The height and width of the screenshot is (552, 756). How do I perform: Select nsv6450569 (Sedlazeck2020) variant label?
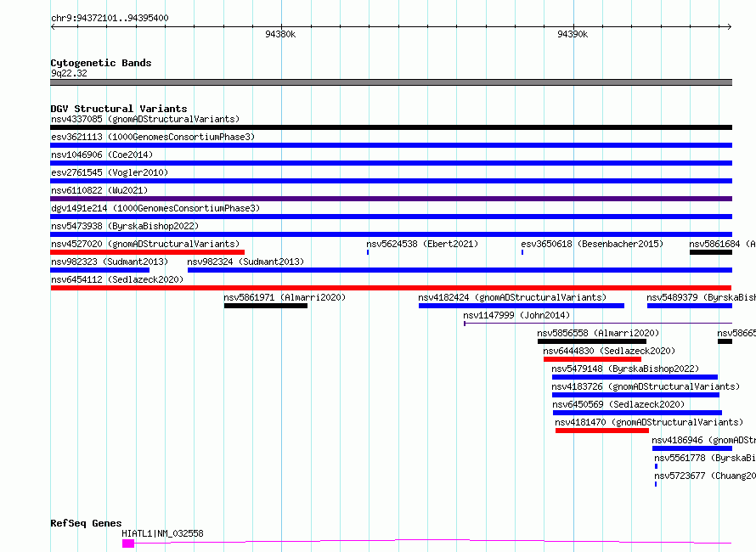[x=618, y=404]
